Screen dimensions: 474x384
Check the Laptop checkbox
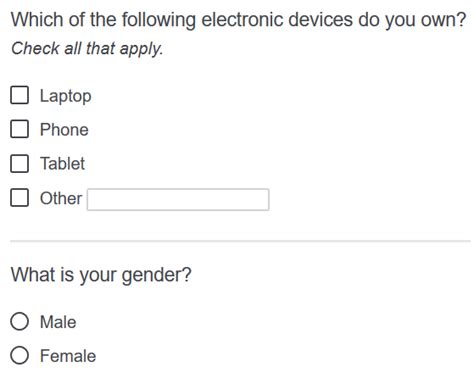19,95
